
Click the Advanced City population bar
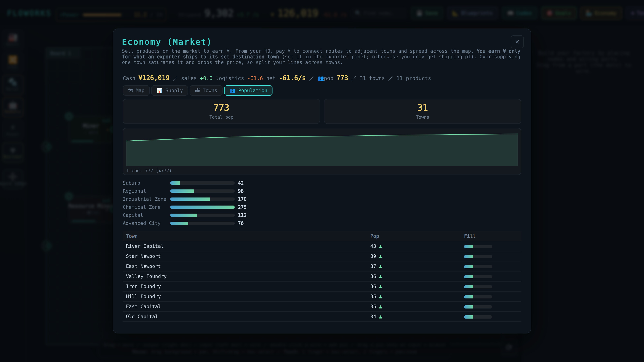(x=202, y=223)
